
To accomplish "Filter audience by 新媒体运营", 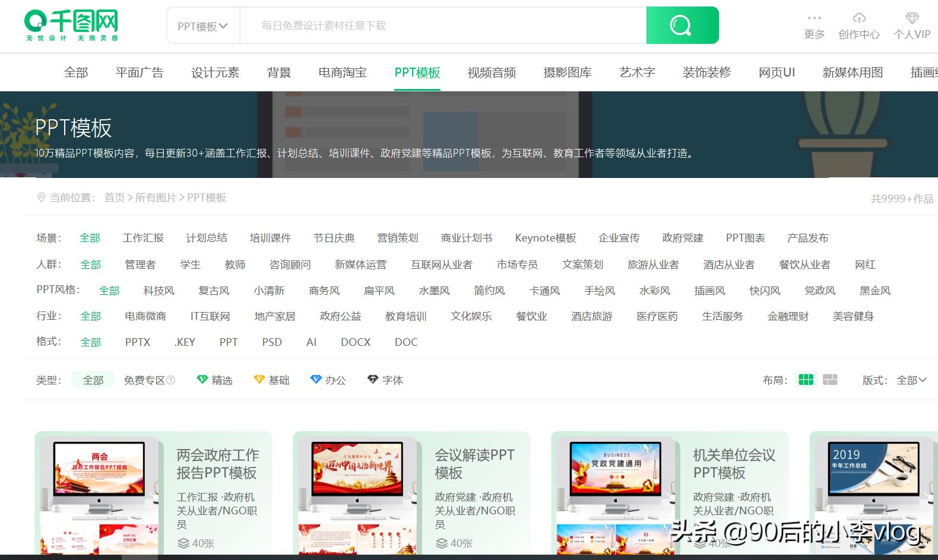I will [360, 265].
